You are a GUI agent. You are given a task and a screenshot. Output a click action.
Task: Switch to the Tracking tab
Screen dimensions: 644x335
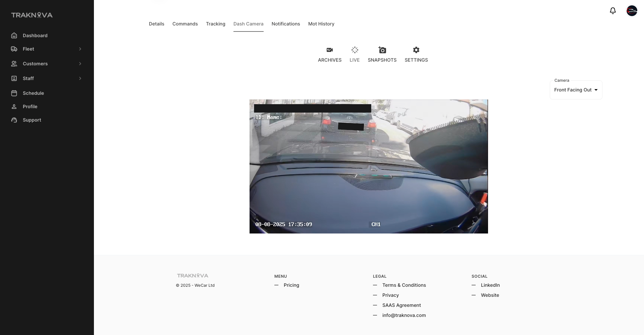pyautogui.click(x=216, y=24)
